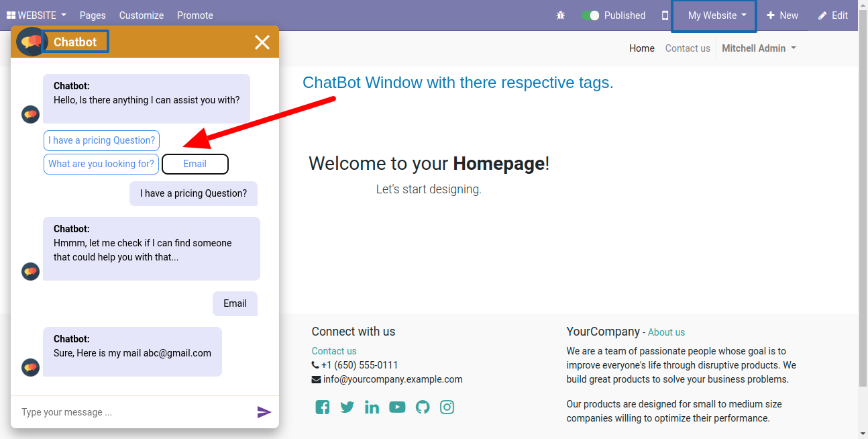
Task: Open the My Website dropdown
Action: coord(713,15)
